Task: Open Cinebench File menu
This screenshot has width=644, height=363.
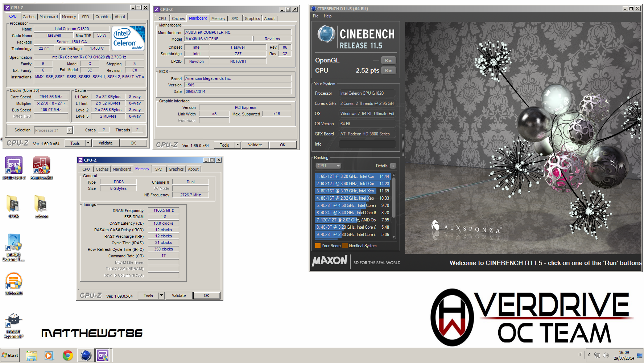Action: click(316, 16)
